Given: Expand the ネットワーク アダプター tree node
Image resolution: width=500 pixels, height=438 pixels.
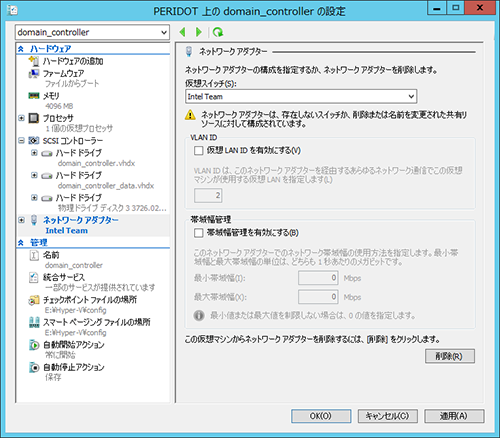Looking at the screenshot, I should click(21, 220).
